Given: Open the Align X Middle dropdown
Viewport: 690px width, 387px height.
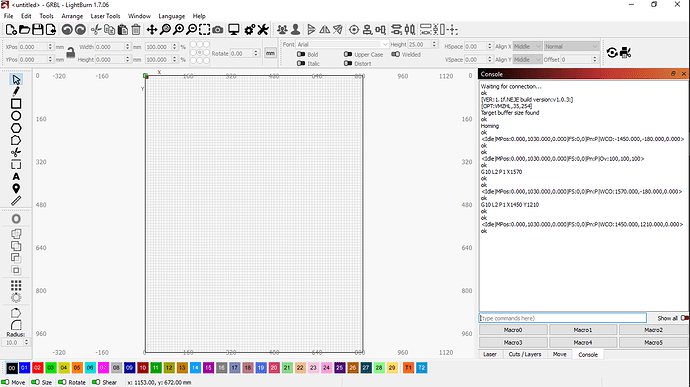Looking at the screenshot, I should [527, 46].
